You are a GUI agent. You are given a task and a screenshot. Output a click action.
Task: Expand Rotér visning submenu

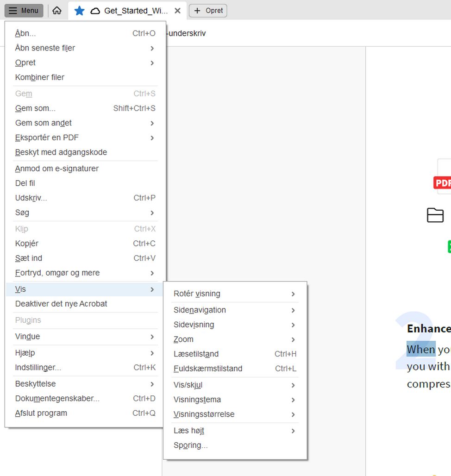pos(235,294)
